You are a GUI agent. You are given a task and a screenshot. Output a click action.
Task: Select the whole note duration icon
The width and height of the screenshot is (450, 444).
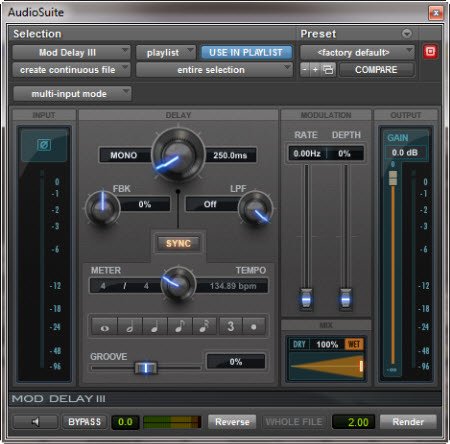point(104,326)
